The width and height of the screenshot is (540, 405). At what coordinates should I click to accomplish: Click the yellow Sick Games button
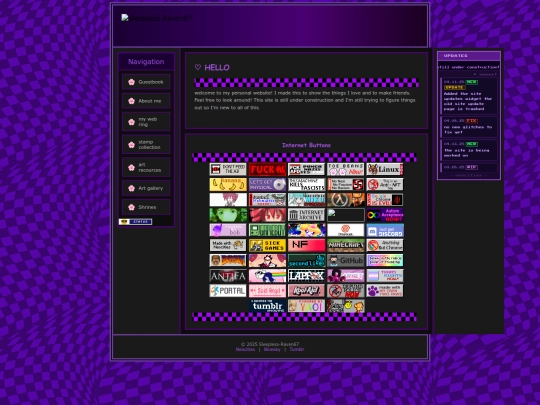pyautogui.click(x=267, y=245)
